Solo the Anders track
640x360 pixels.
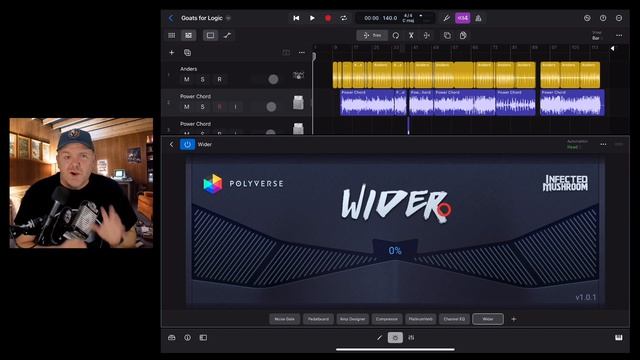[202, 79]
